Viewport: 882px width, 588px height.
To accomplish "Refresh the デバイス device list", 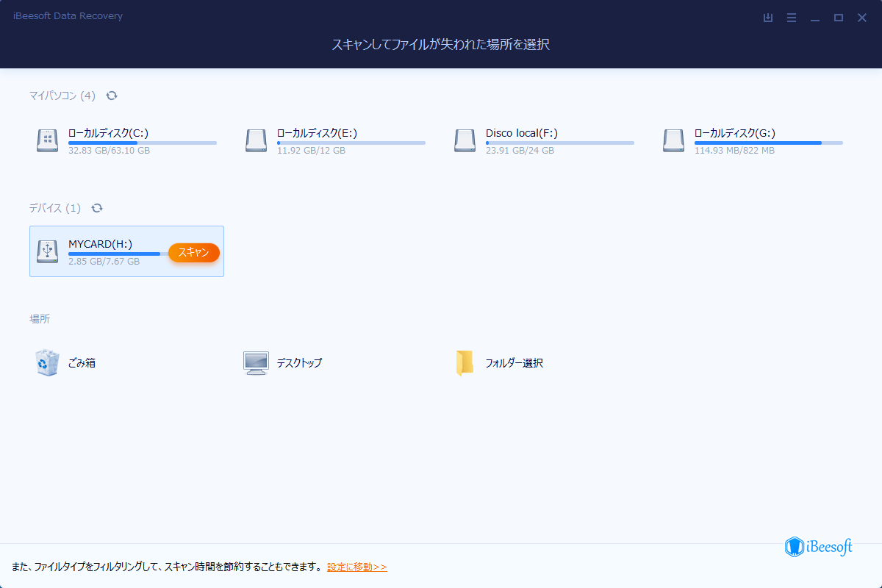I will [98, 208].
